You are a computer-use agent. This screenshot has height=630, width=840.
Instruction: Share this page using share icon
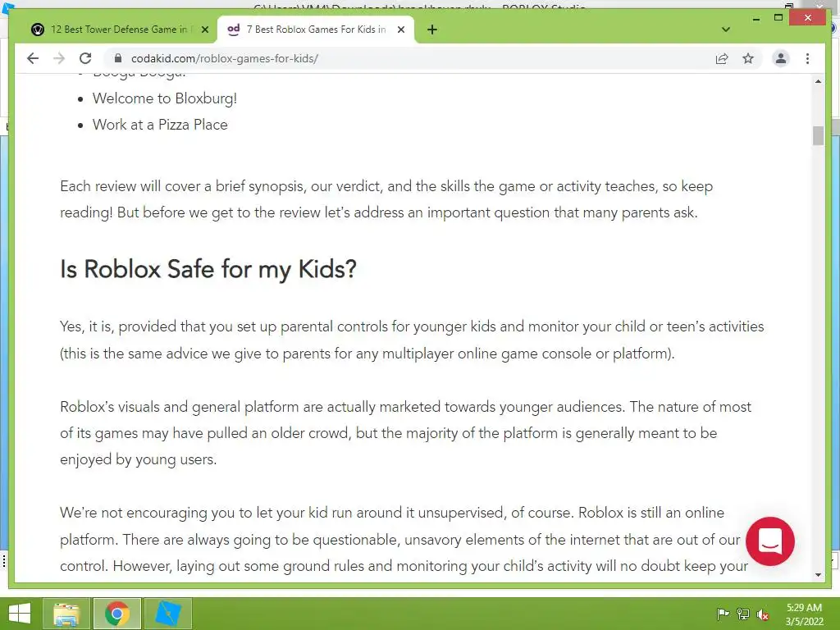coord(722,58)
